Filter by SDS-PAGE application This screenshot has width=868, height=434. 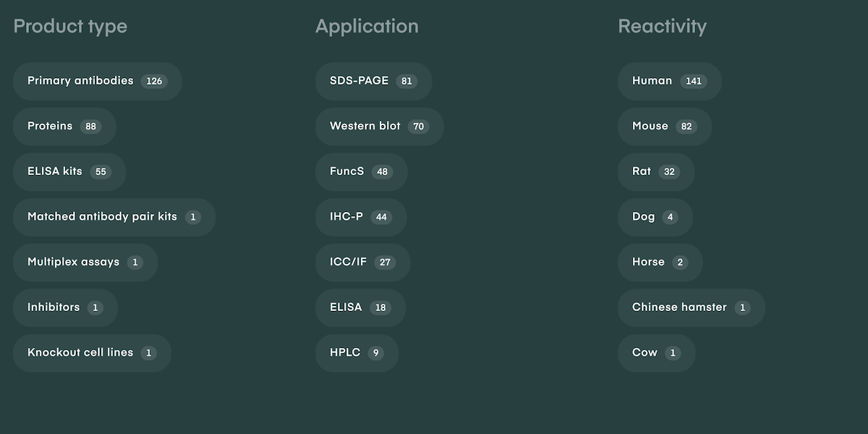tap(373, 81)
